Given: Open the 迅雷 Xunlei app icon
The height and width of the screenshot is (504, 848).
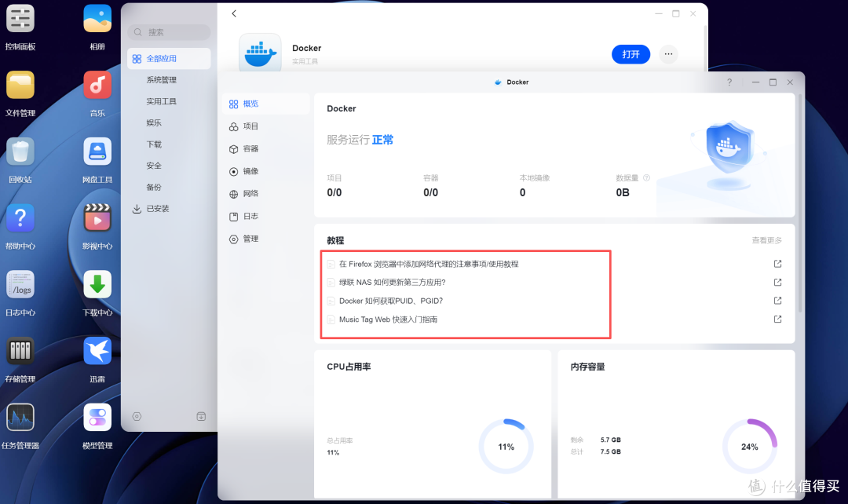Looking at the screenshot, I should 97,352.
